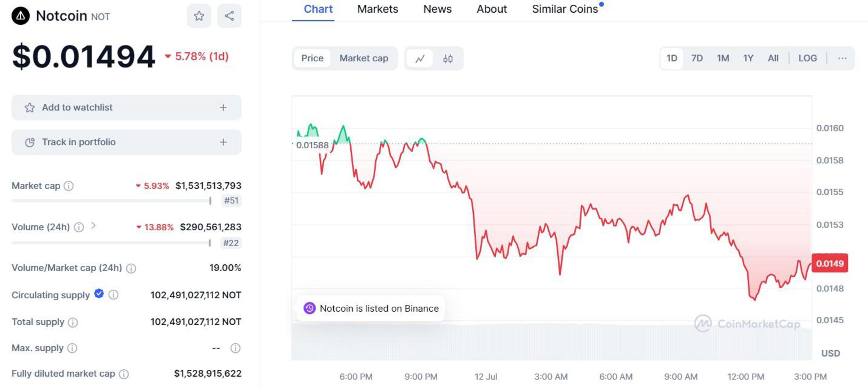Click Track in portfolio button

(x=126, y=142)
